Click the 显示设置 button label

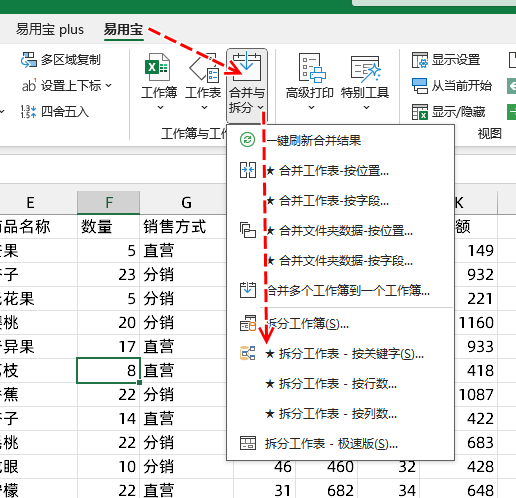pyautogui.click(x=456, y=60)
